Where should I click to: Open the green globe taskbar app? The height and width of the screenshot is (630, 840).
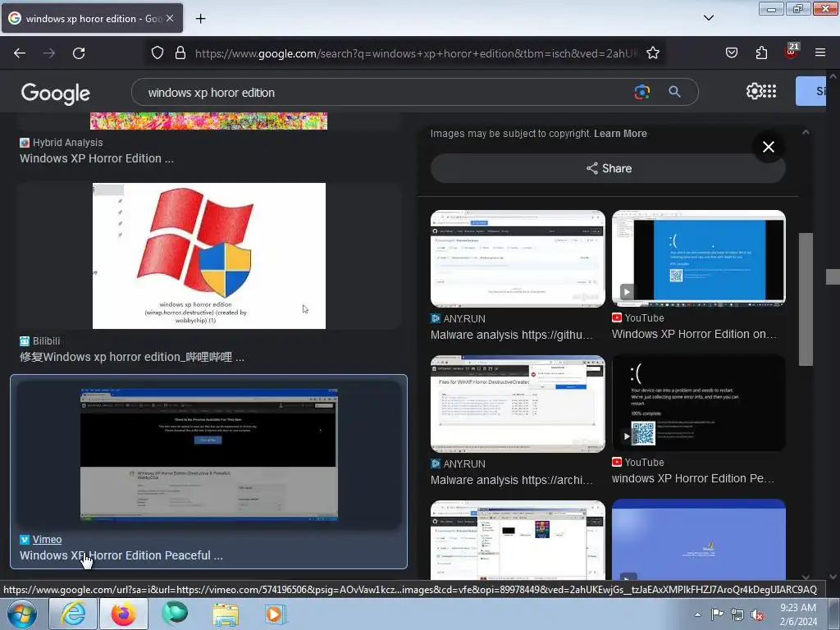coord(175,614)
